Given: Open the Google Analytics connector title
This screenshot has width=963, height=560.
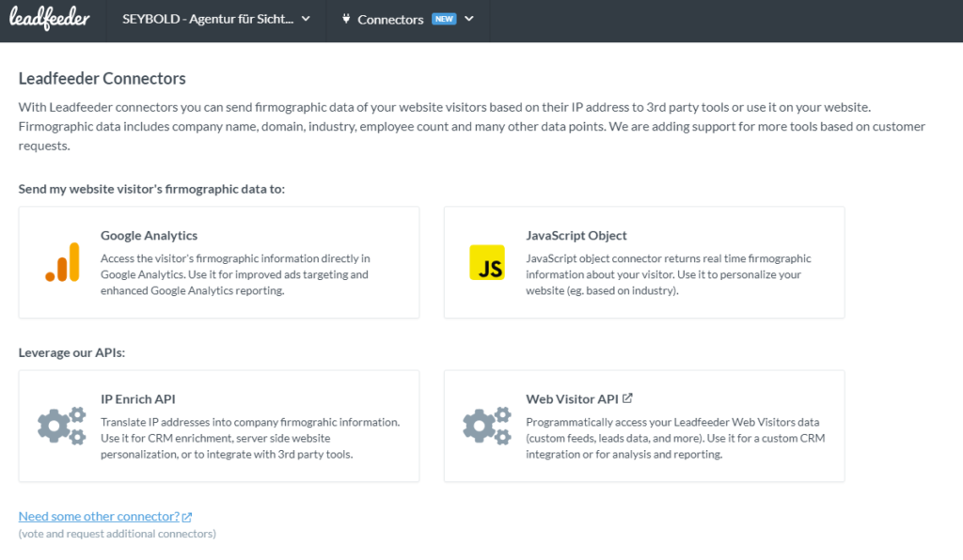Looking at the screenshot, I should 150,236.
